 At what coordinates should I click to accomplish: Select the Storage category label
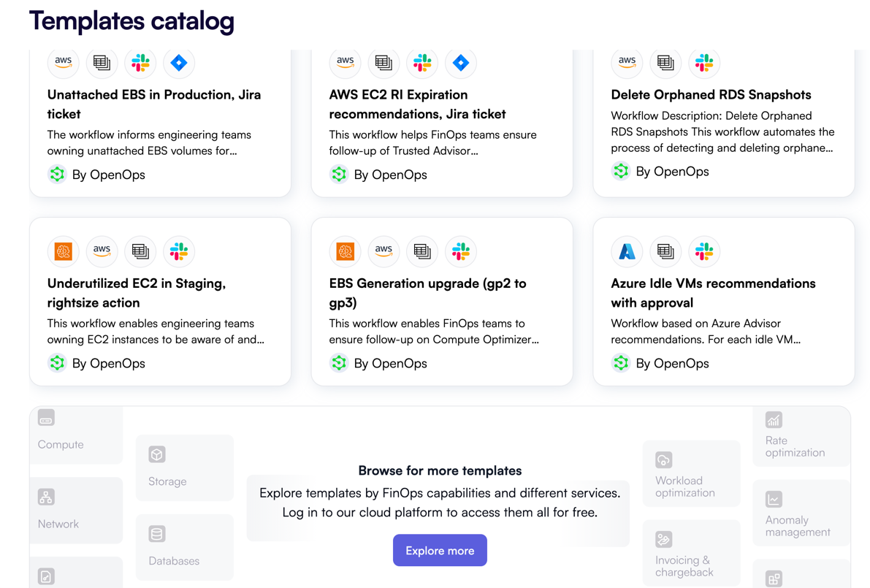click(167, 481)
